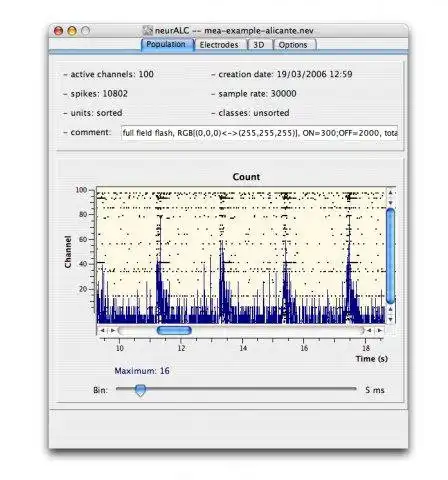Click the 'units: sorted' text
Screen dimensions: 448x480
(x=96, y=113)
